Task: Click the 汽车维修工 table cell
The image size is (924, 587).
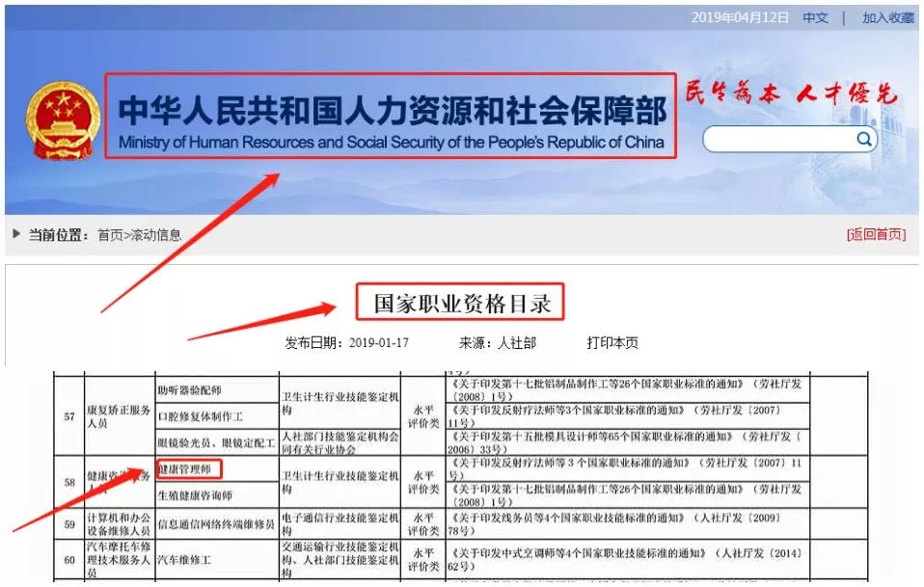Action: 183,557
